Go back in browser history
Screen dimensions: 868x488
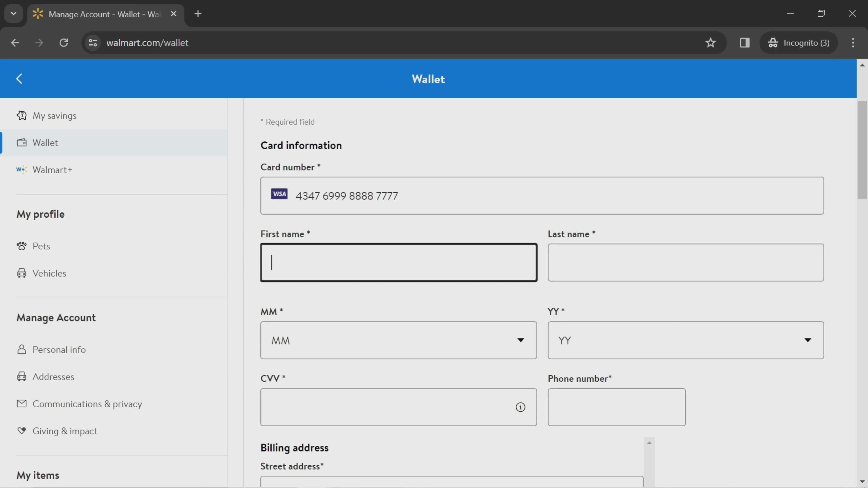coord(15,43)
